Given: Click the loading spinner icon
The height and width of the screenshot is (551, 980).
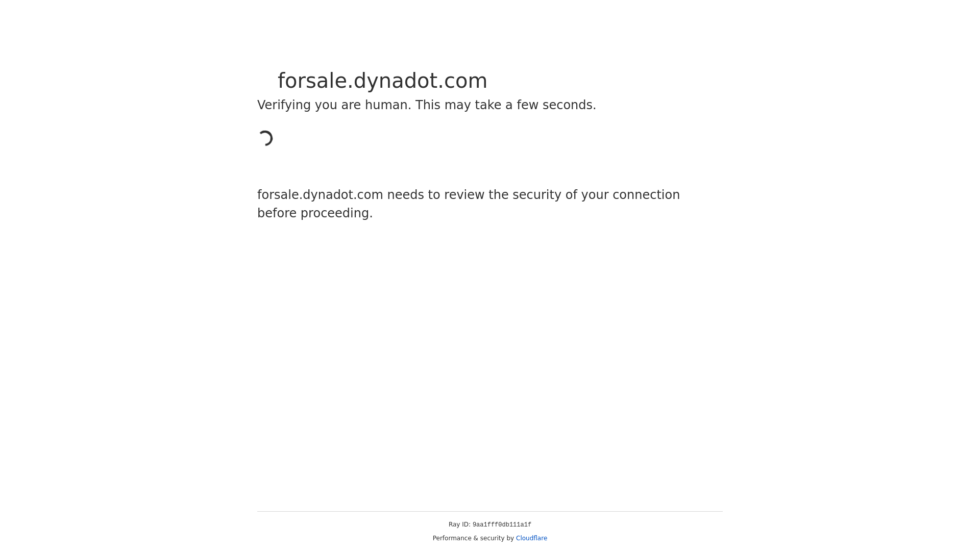Looking at the screenshot, I should click(x=265, y=138).
